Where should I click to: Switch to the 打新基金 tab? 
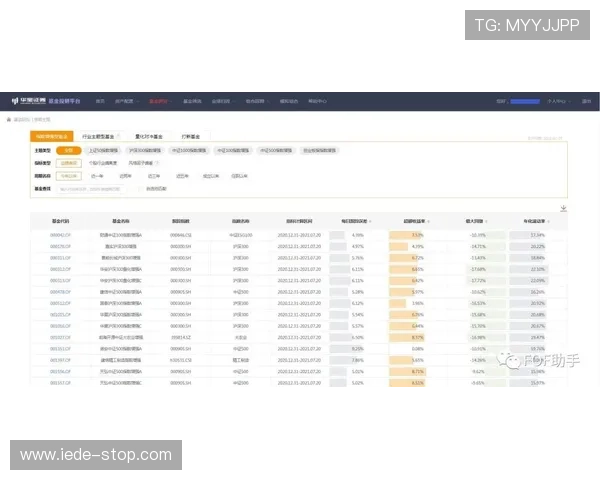point(191,136)
